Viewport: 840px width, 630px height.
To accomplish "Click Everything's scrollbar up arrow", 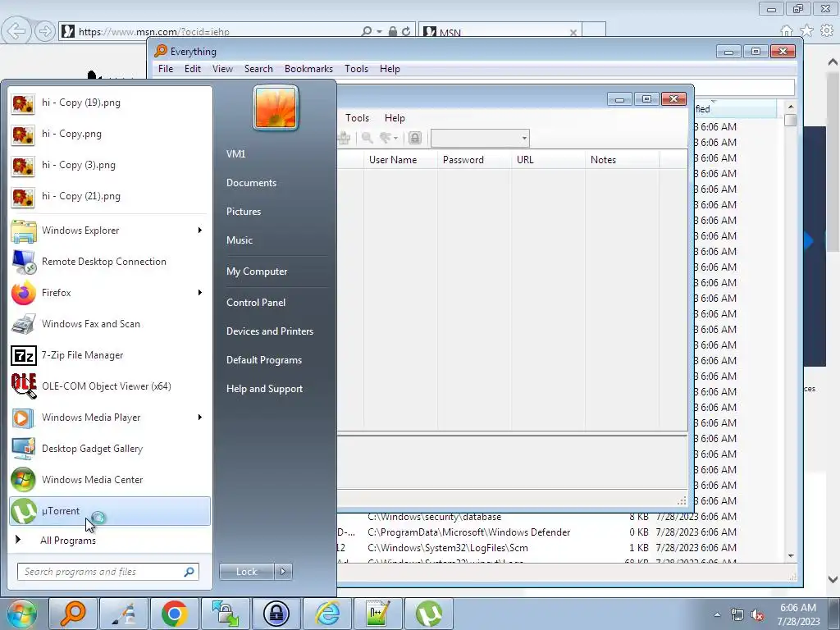I will tap(791, 107).
